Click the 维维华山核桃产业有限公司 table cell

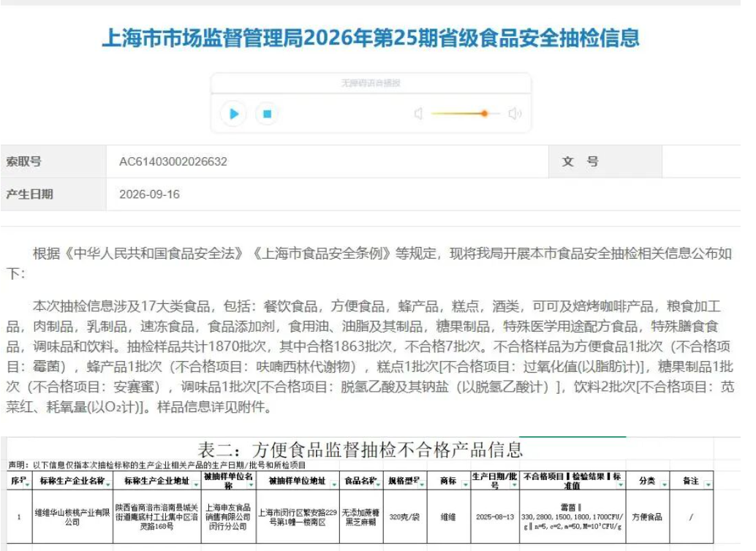tap(72, 517)
